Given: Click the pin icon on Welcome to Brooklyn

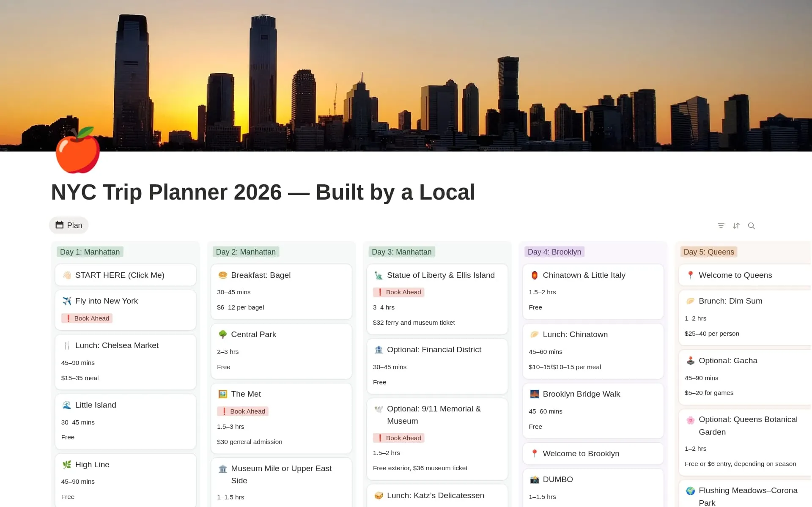Looking at the screenshot, I should (x=535, y=454).
